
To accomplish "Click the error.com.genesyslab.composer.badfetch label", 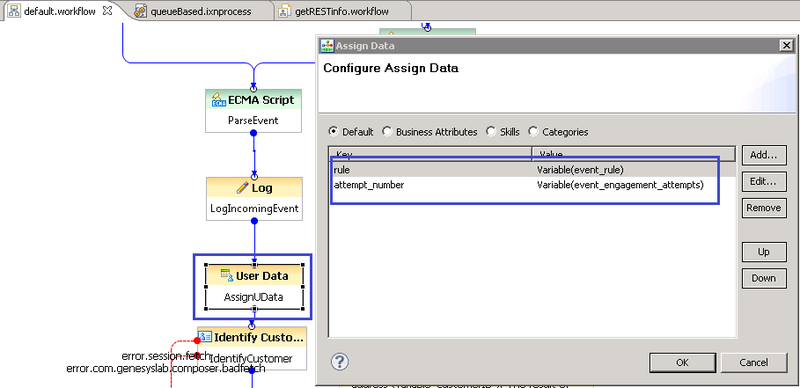I will [x=166, y=368].
